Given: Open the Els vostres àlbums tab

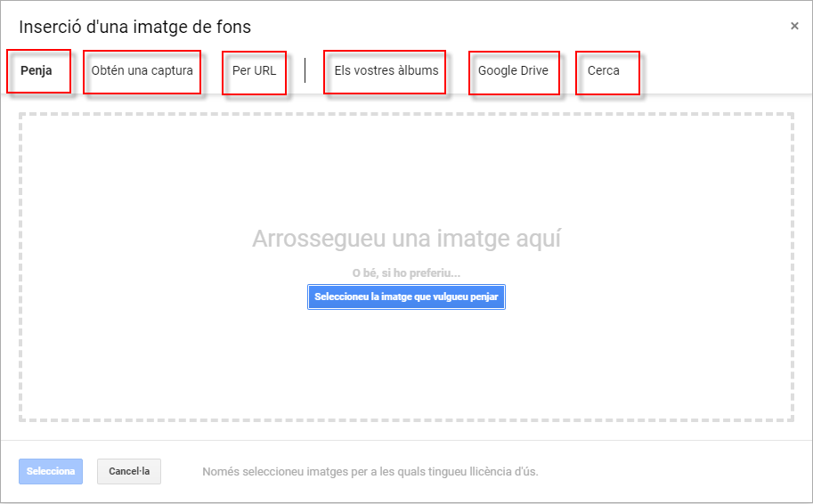Looking at the screenshot, I should point(386,70).
